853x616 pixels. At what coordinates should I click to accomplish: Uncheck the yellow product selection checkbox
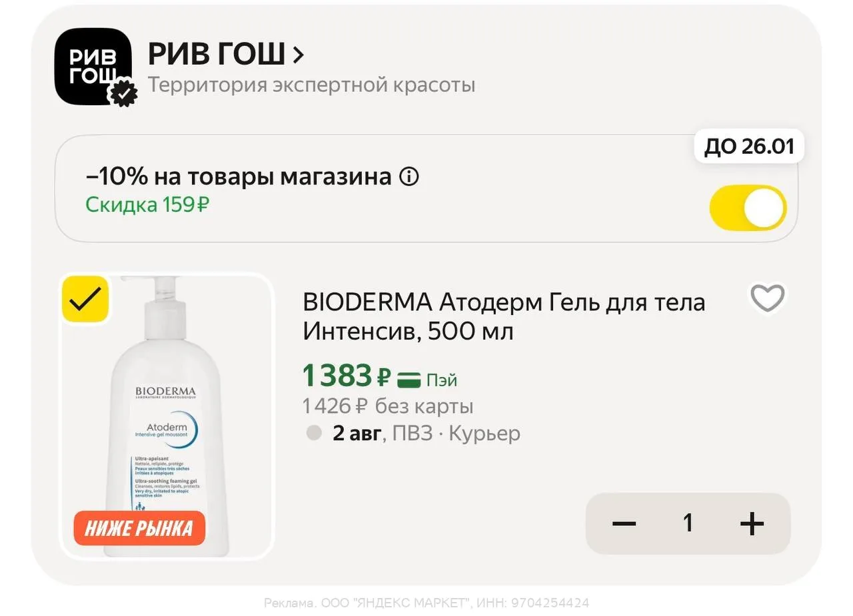tap(85, 299)
